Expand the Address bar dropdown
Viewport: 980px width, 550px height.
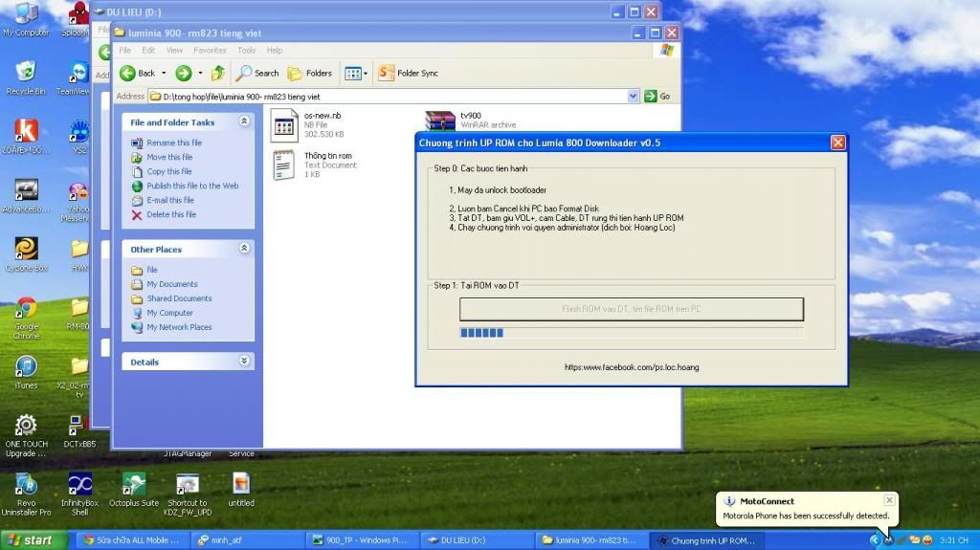[x=633, y=97]
